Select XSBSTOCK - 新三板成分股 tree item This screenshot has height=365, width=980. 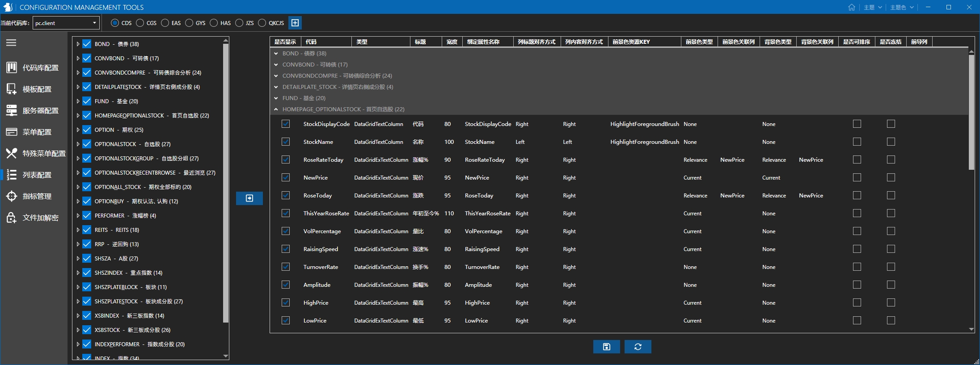point(132,330)
